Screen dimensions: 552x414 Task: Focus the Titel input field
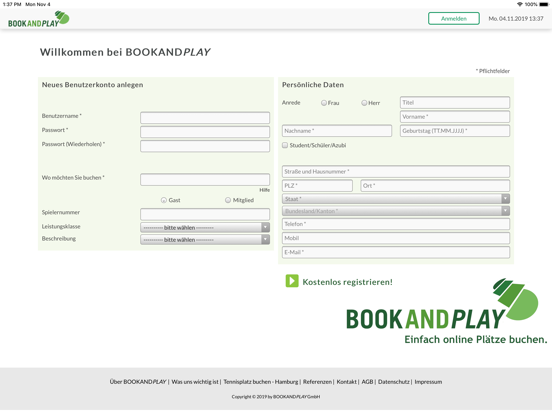pos(455,102)
